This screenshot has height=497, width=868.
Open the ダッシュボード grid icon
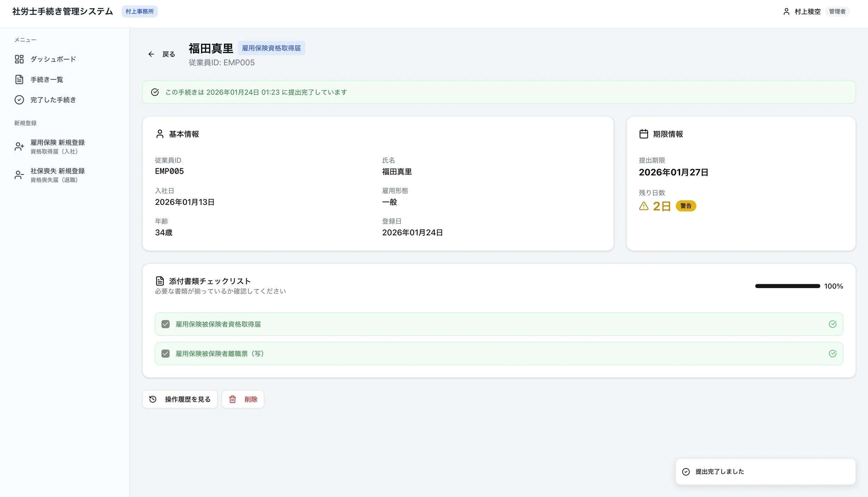[19, 59]
